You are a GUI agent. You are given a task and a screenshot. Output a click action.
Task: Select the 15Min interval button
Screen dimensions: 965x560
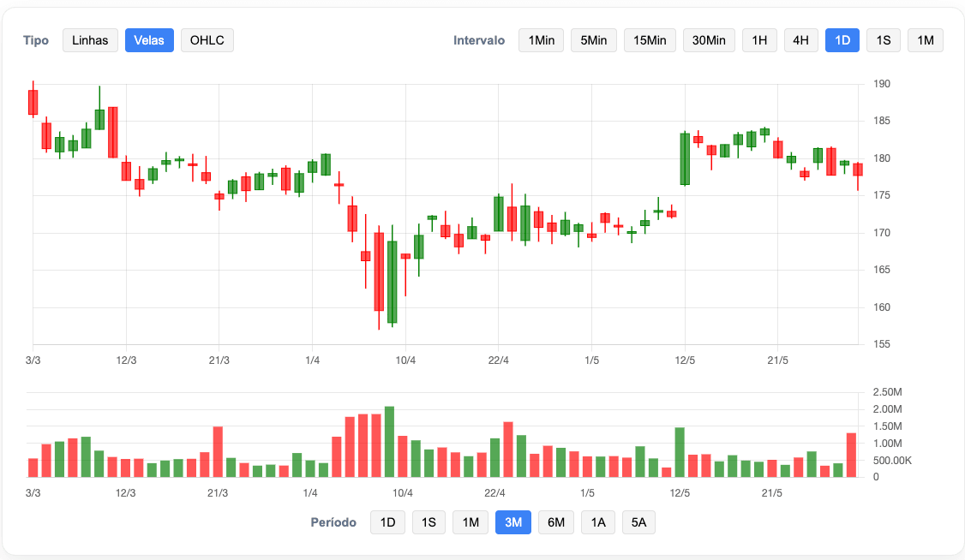(650, 40)
